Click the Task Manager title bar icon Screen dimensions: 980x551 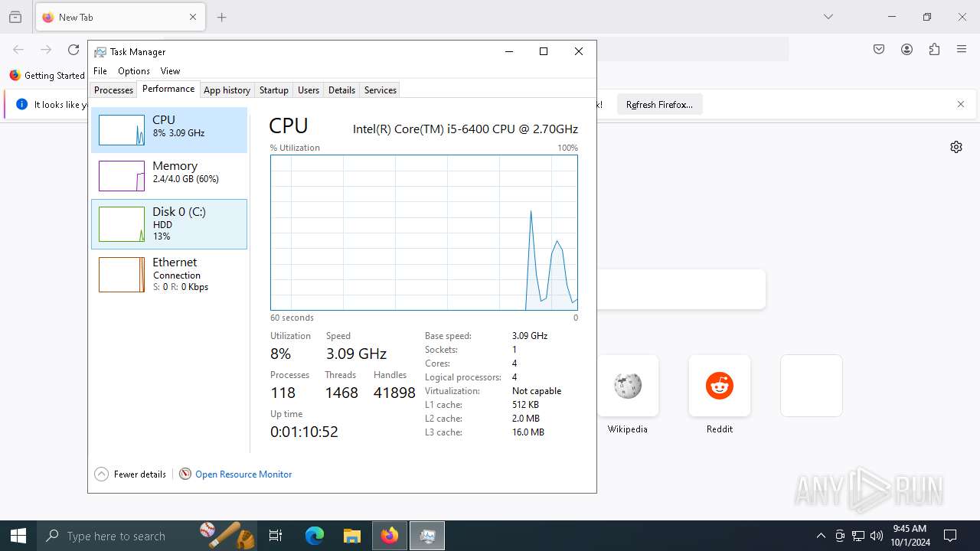(x=100, y=52)
